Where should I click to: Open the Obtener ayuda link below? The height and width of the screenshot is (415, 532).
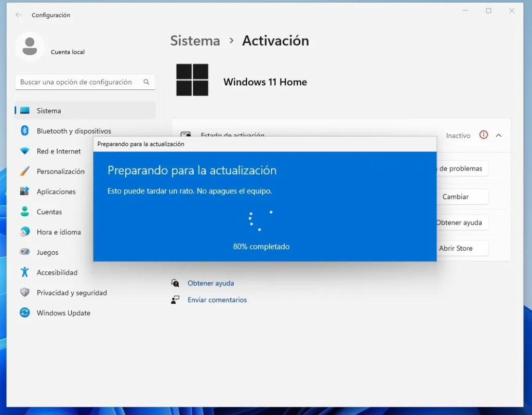point(211,283)
